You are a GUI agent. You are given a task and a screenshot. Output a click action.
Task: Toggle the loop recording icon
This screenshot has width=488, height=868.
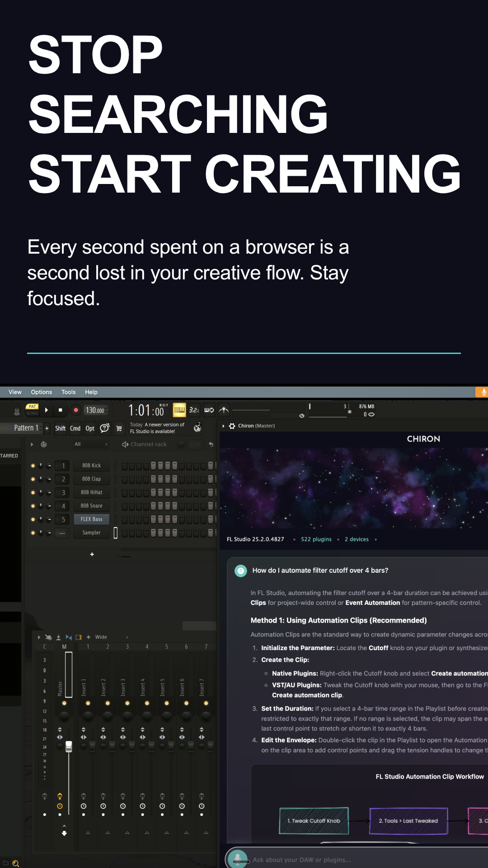209,410
